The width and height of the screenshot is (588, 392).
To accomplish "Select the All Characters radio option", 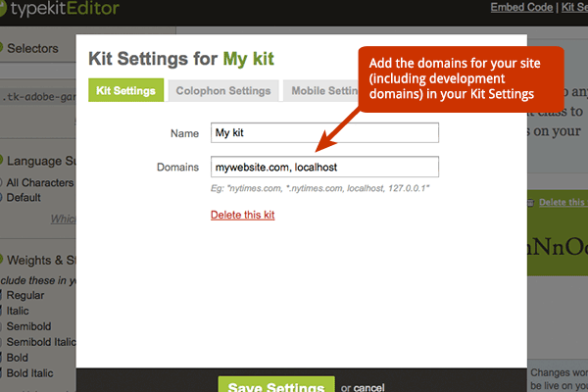I will click(x=3, y=182).
